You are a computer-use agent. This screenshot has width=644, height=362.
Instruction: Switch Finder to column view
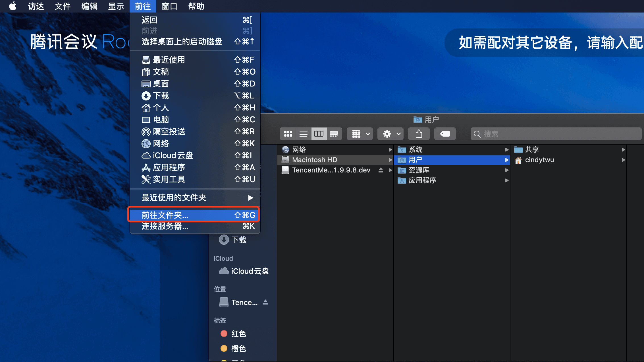[x=319, y=134]
